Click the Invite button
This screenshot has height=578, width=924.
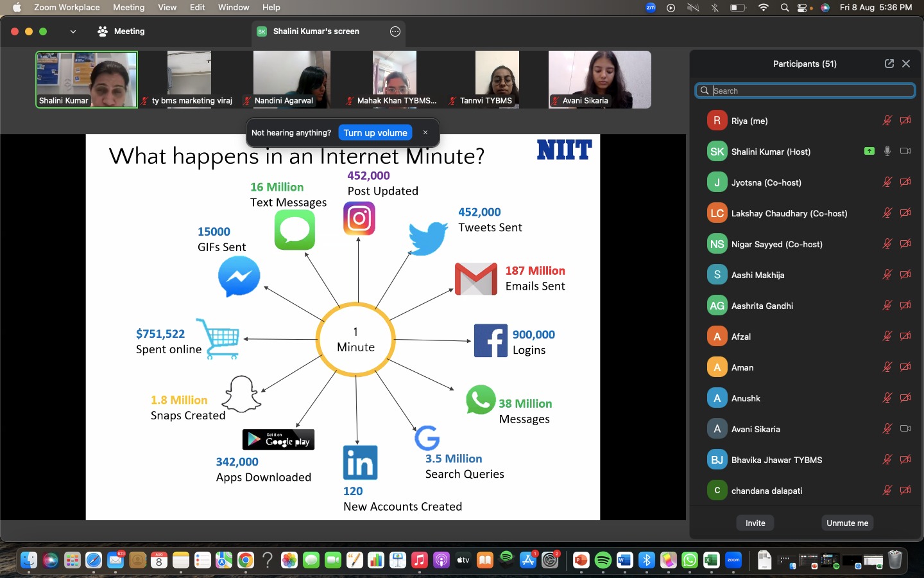click(x=755, y=523)
